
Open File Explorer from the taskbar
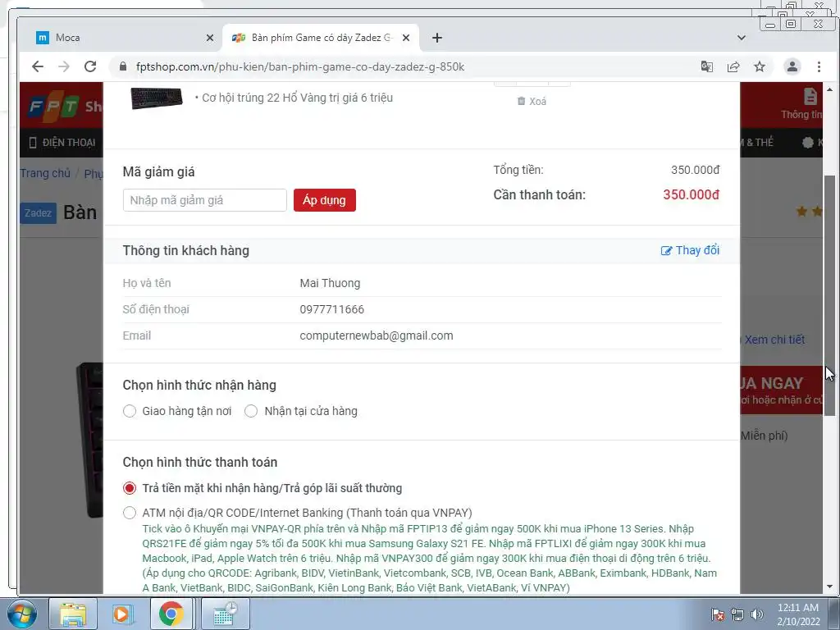tap(73, 614)
